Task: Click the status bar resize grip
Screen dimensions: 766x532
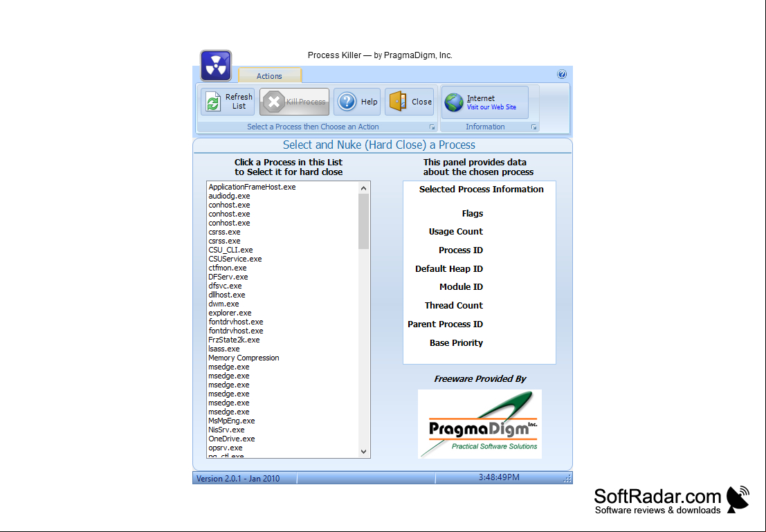Action: click(567, 479)
